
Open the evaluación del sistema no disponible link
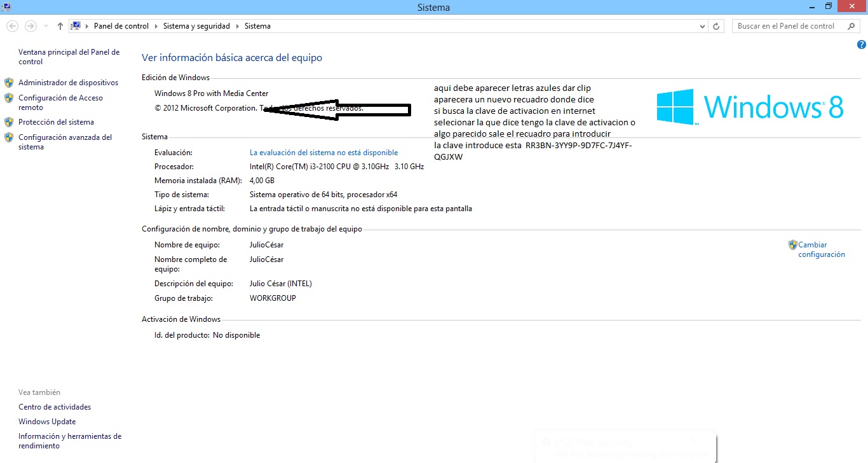(323, 153)
